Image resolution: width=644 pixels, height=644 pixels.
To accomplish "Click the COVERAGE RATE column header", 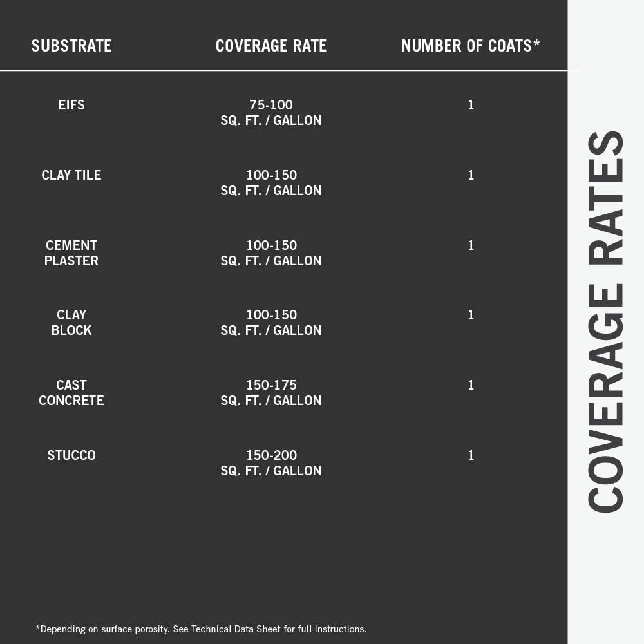I will [x=270, y=46].
